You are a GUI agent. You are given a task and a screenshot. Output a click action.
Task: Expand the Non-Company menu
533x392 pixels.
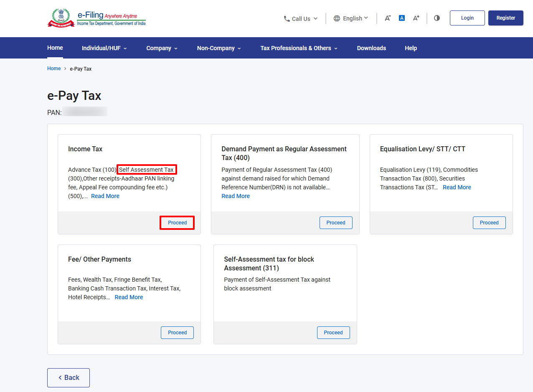click(x=219, y=48)
